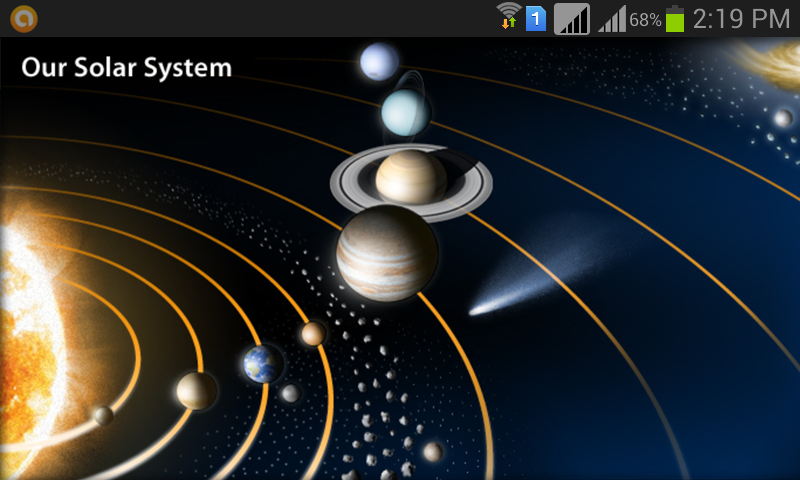Tap the 2:19 PM clock

741,19
